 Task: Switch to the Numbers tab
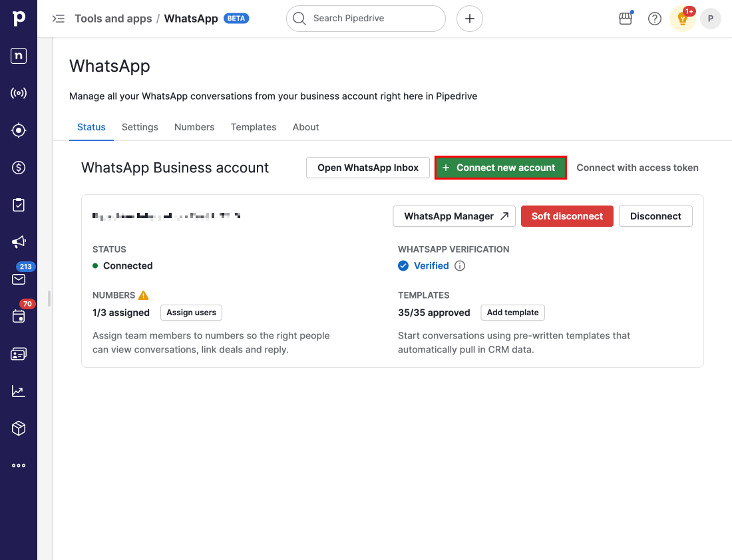(194, 127)
